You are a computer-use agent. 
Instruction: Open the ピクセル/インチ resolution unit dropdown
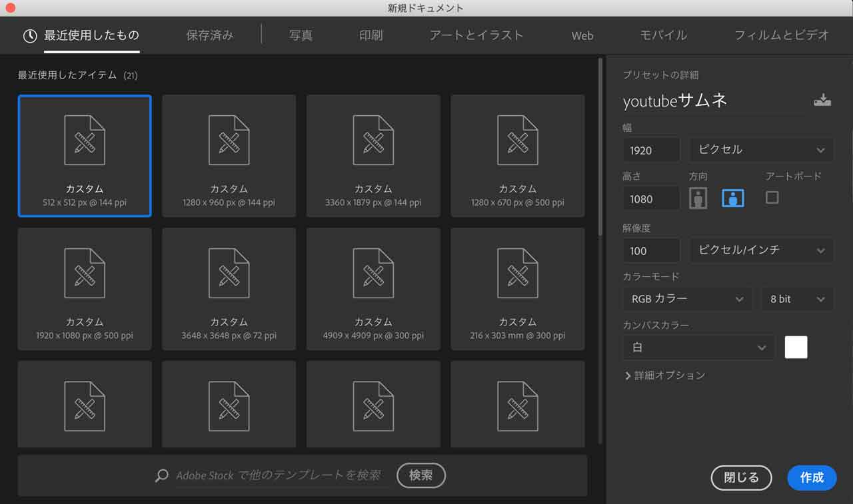point(761,250)
